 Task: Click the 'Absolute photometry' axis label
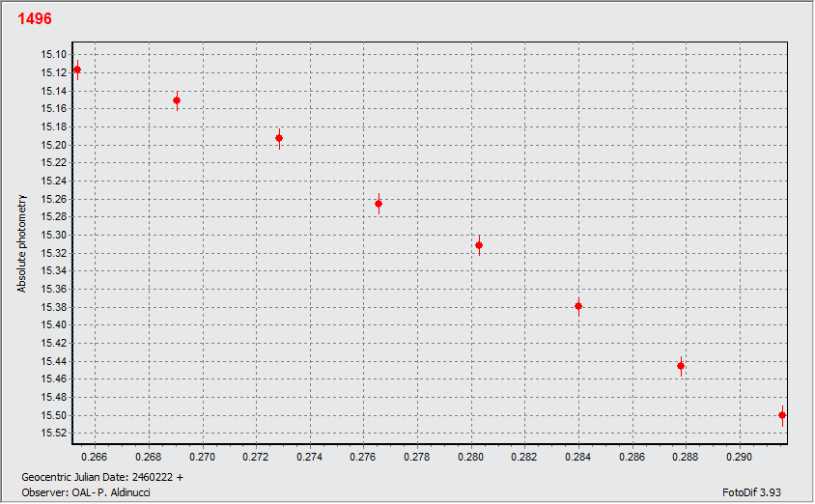click(x=21, y=243)
